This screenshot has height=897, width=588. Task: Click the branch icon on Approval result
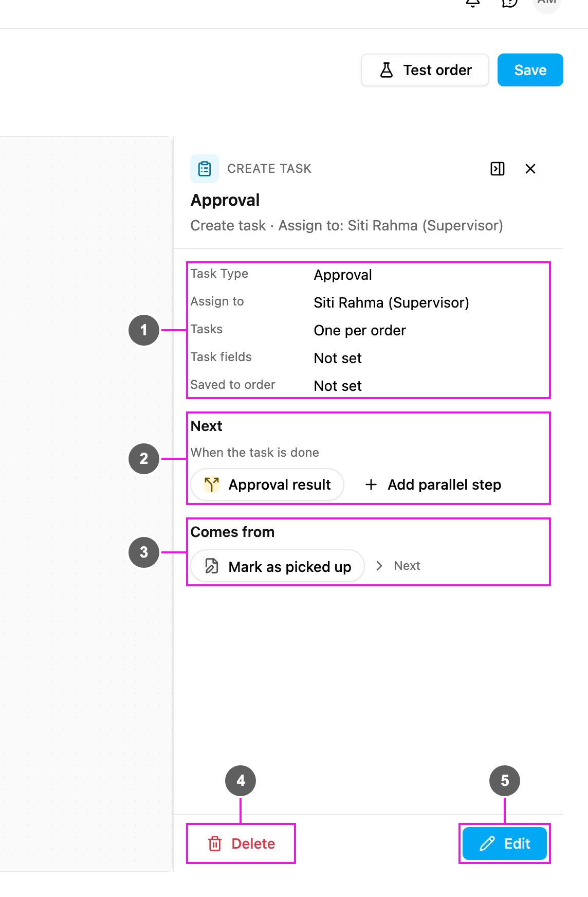tap(211, 485)
